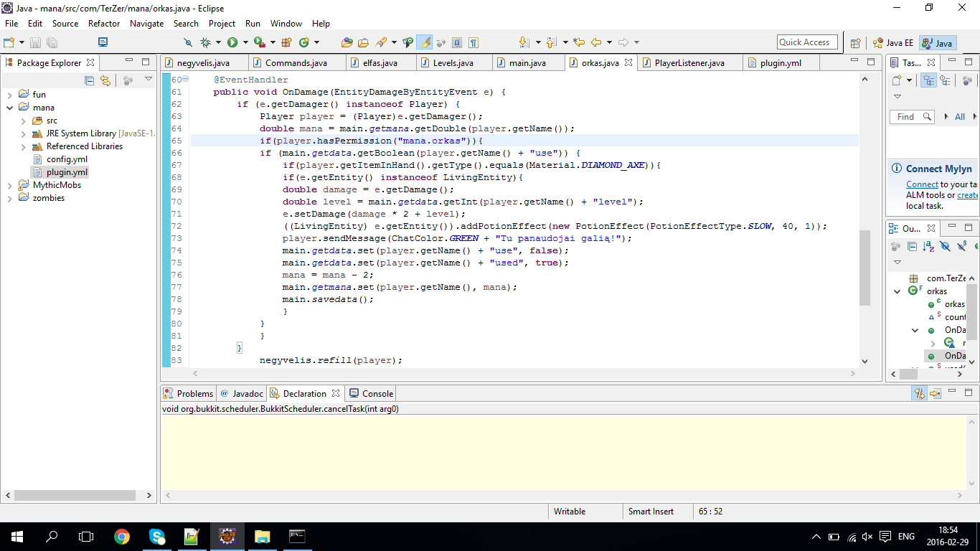Toggle Sort alphabetically in Outline

[x=928, y=246]
